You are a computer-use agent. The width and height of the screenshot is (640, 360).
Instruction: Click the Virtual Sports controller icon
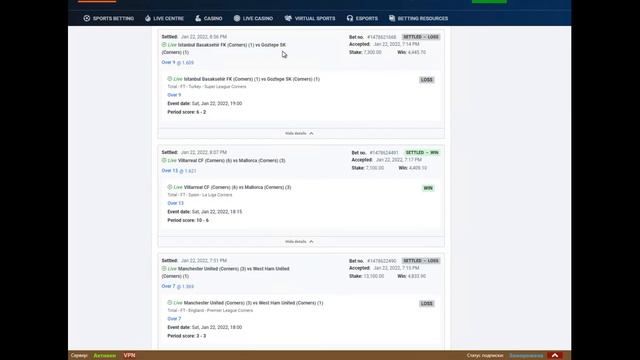pyautogui.click(x=288, y=18)
